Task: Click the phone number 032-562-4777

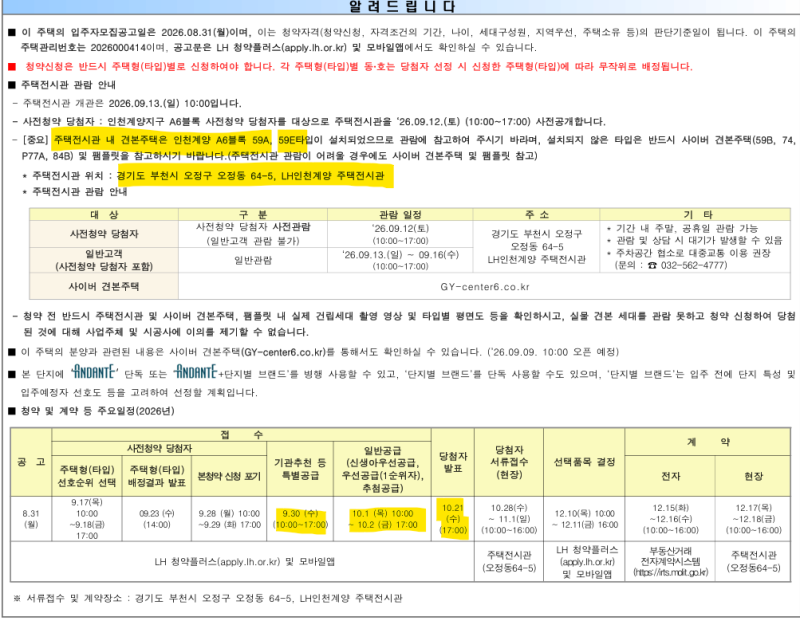Action: pos(694,265)
